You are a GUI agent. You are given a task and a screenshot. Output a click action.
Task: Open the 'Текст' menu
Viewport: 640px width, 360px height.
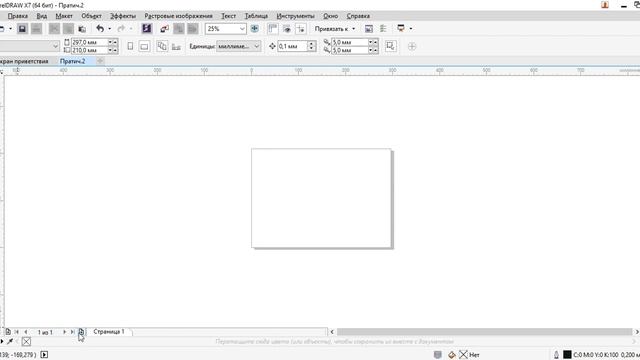229,16
